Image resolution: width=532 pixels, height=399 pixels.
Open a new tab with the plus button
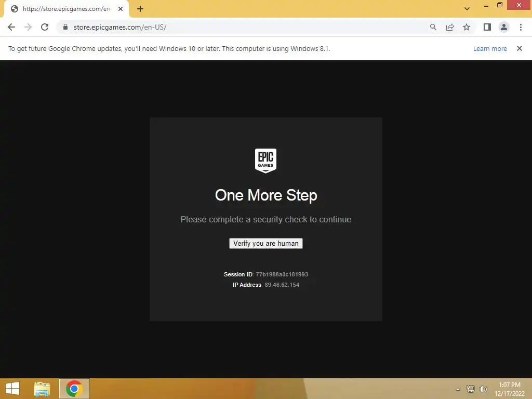tap(140, 9)
